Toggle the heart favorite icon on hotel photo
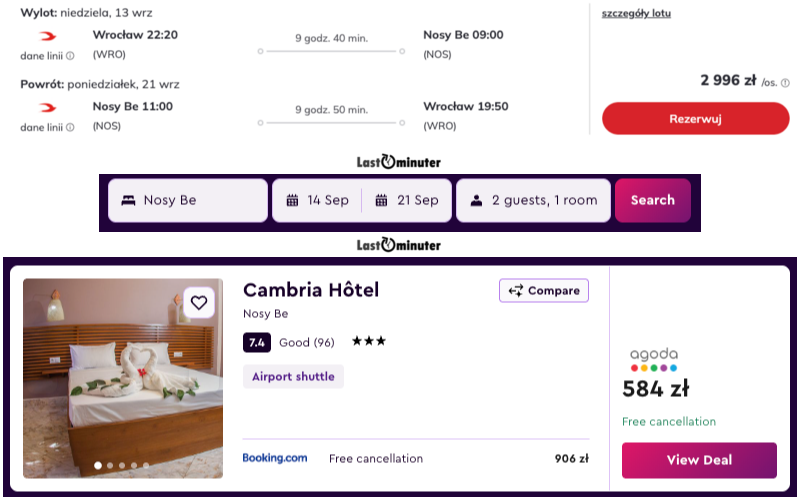 coord(199,303)
